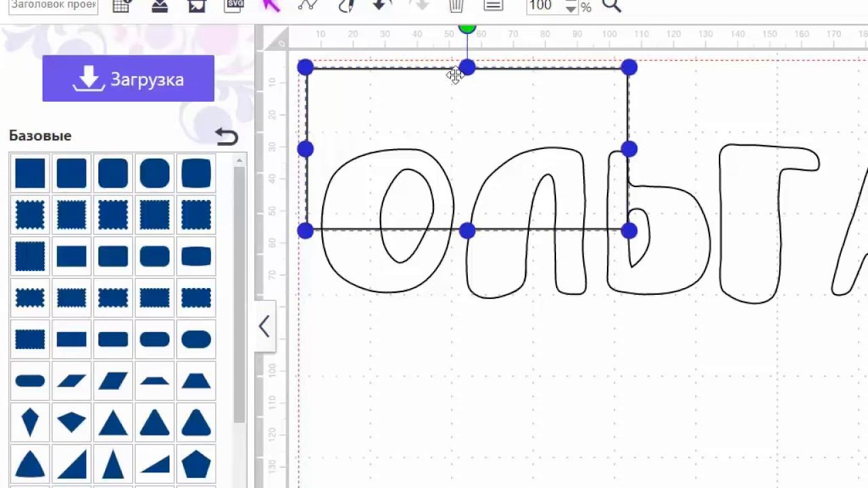The image size is (868, 488).
Task: Pick the wide flattened kite shape
Action: 71,422
